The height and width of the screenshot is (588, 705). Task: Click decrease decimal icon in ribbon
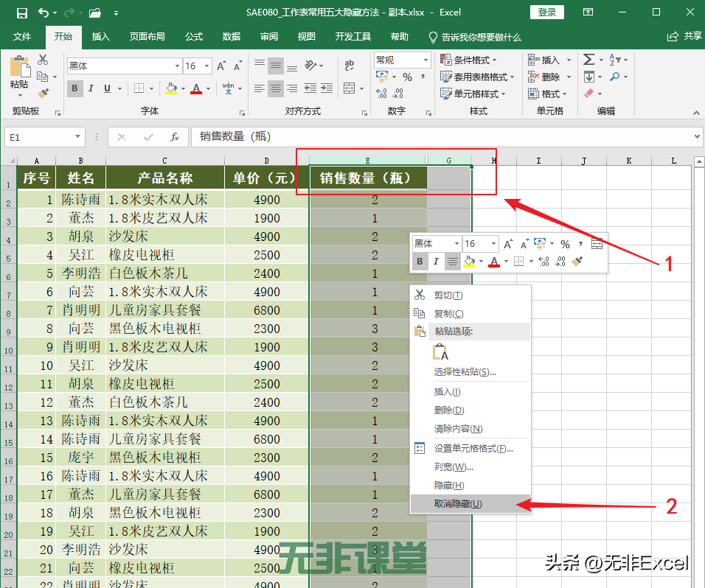(x=398, y=94)
